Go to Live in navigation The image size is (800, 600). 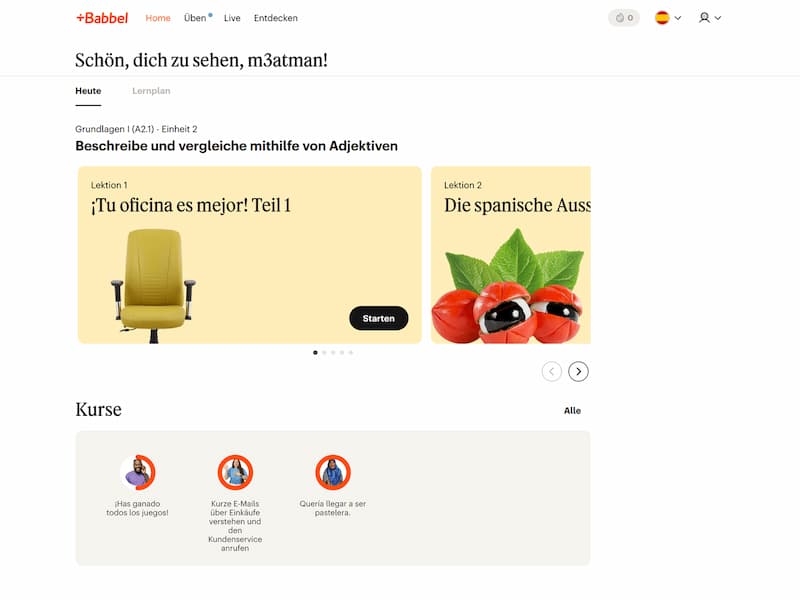(232, 18)
